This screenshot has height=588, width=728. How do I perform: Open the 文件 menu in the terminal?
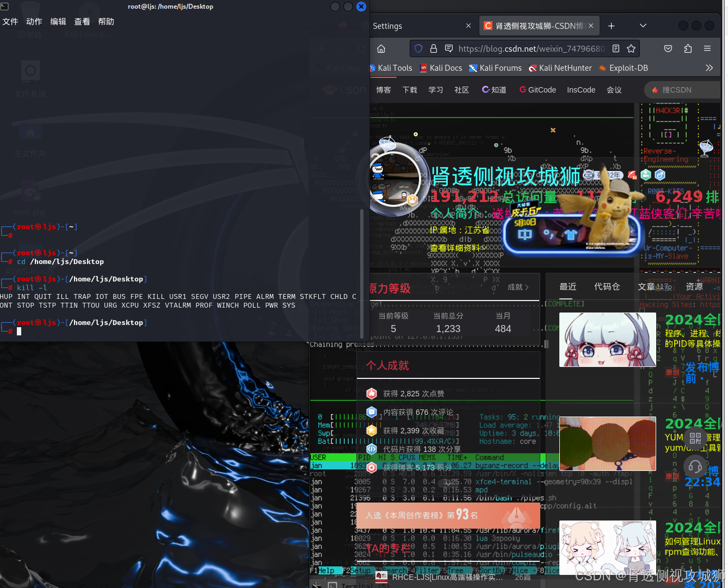click(x=10, y=22)
